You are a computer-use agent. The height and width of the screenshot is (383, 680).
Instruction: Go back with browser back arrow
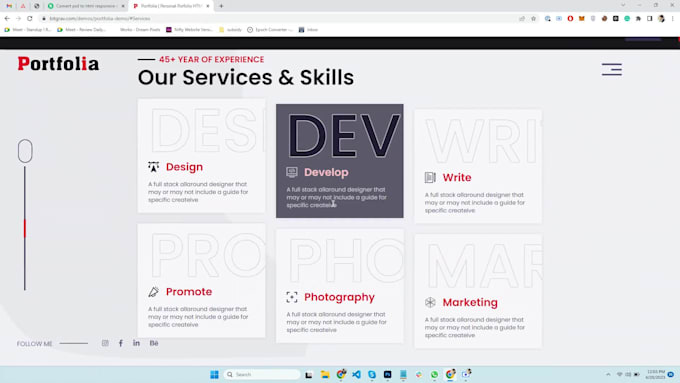(7, 19)
